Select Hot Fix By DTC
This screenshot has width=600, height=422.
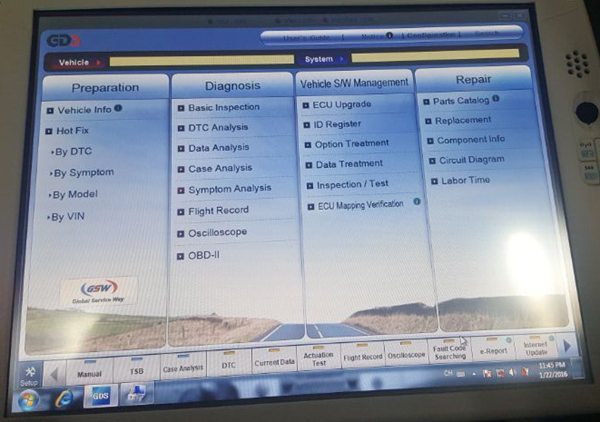click(73, 152)
